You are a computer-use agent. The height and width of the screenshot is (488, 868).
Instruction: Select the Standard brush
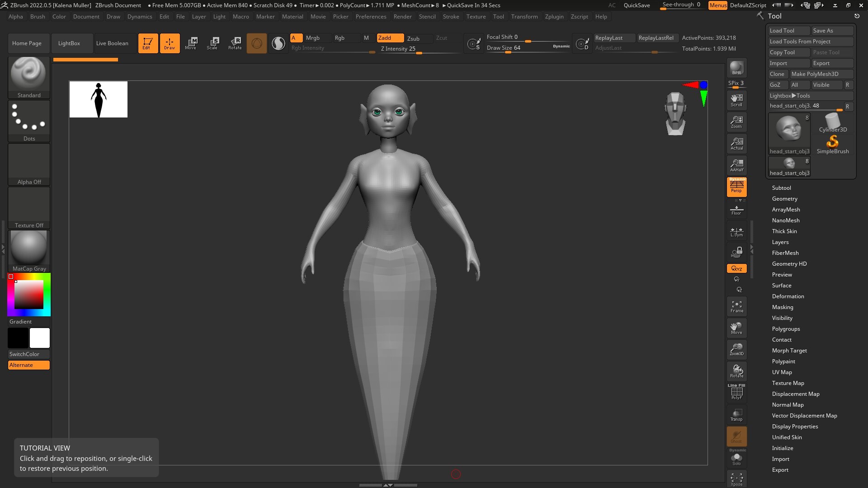[x=28, y=75]
